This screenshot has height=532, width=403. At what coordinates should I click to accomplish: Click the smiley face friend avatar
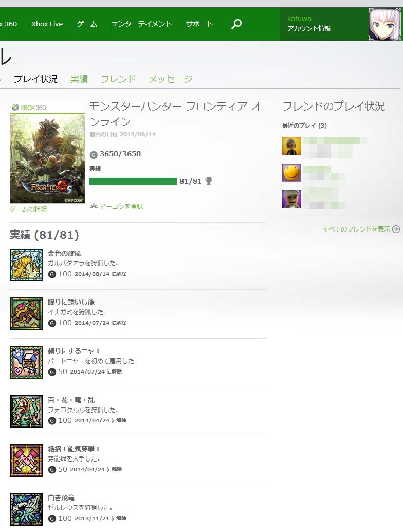[x=291, y=172]
